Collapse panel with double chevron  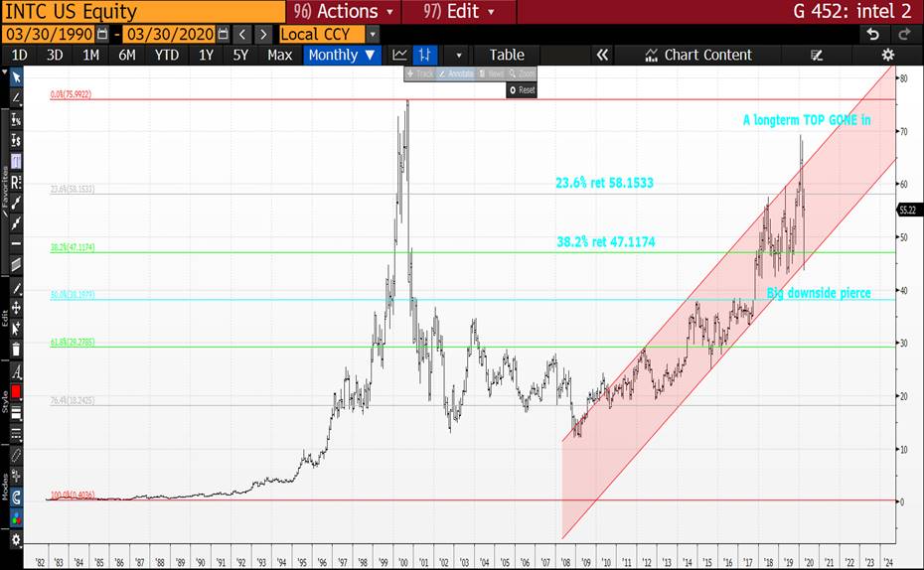[x=602, y=55]
